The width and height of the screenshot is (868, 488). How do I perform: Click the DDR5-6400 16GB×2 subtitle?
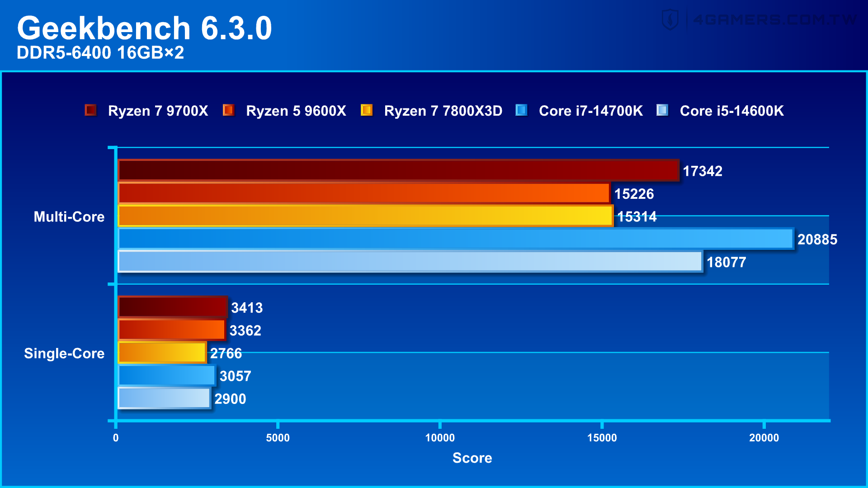coord(100,53)
